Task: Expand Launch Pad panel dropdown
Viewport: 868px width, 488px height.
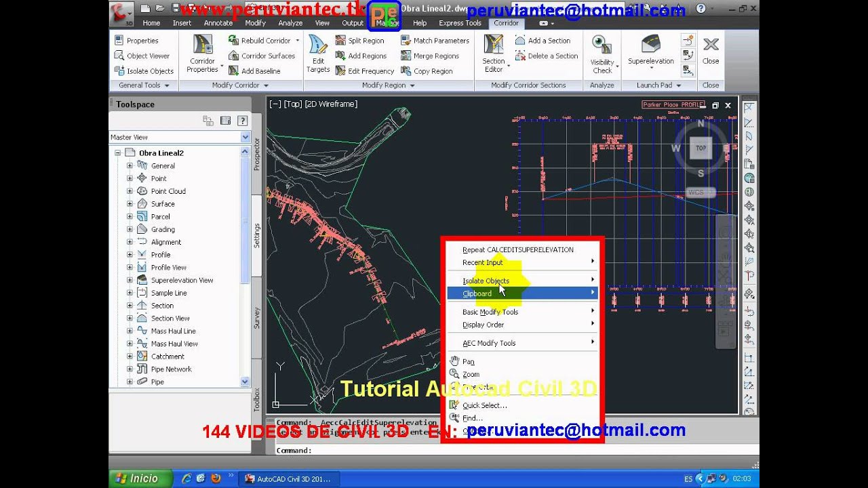Action: pos(678,85)
